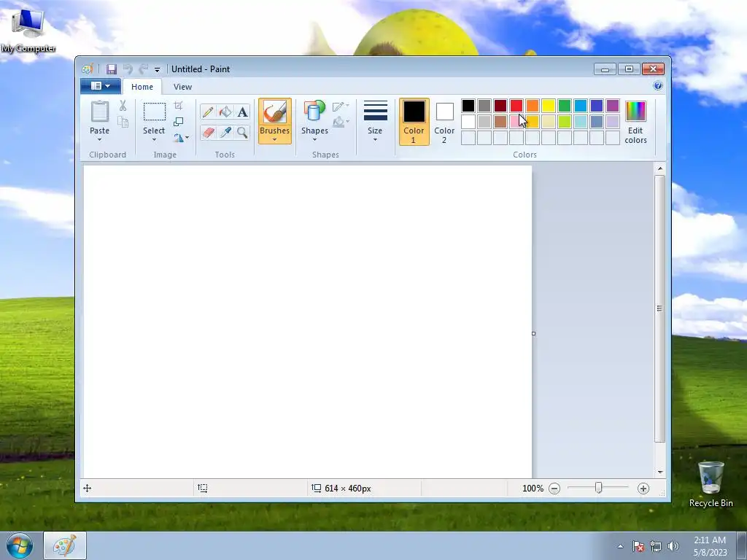Pick the indigo blue color swatch
This screenshot has height=560, width=747.
(597, 106)
